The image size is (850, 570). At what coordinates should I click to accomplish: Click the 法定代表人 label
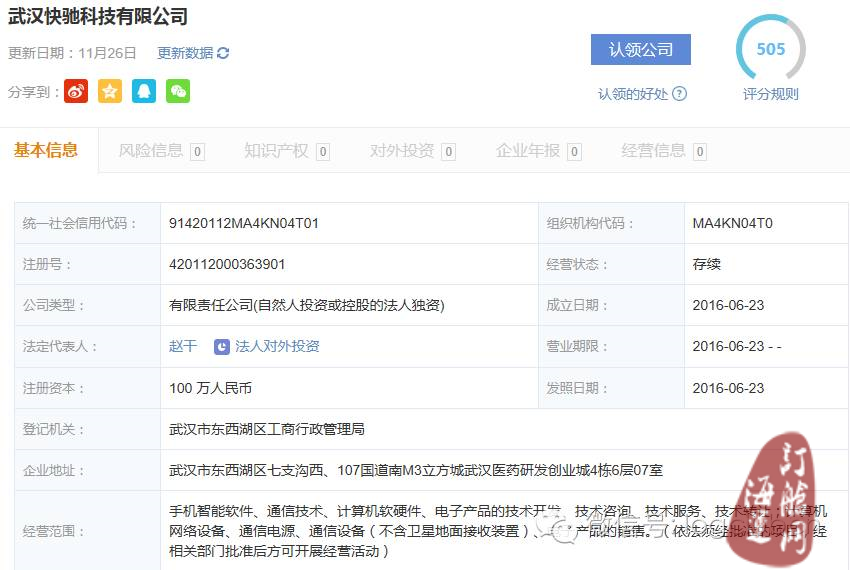click(x=60, y=346)
